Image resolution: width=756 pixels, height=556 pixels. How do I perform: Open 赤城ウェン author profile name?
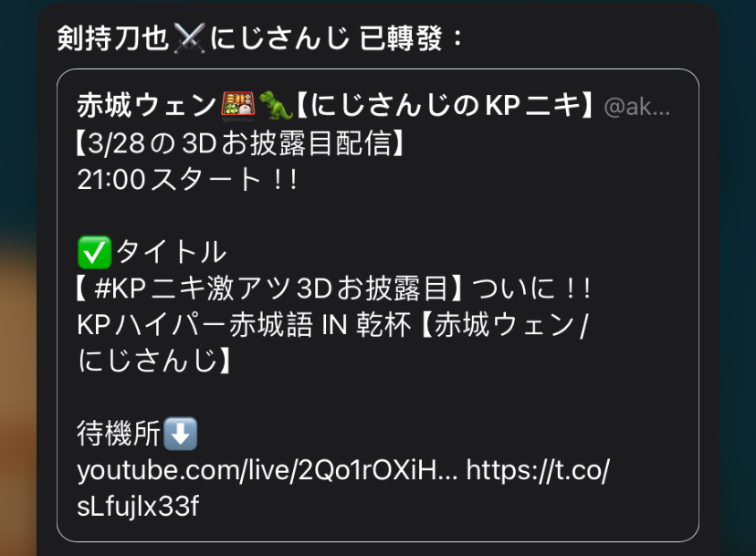pyautogui.click(x=147, y=105)
